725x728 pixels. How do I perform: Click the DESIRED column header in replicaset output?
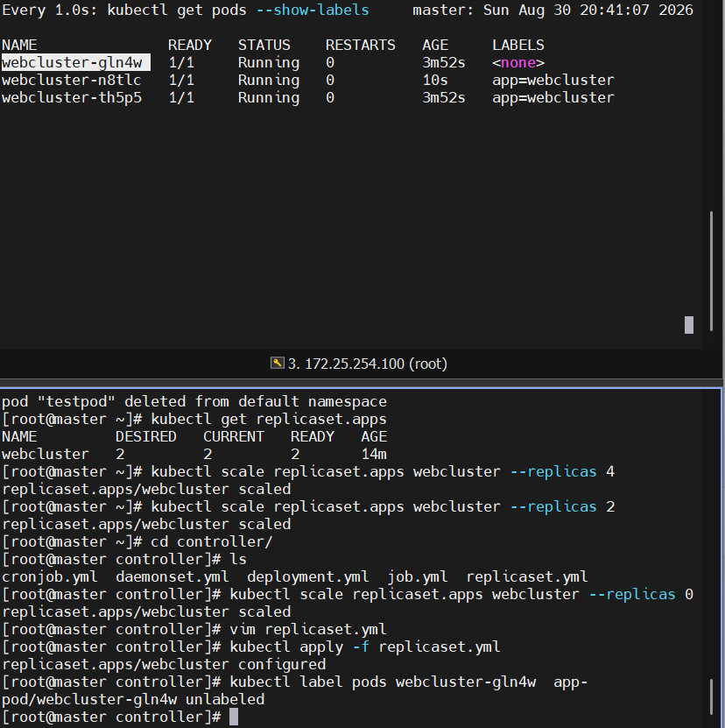click(145, 436)
